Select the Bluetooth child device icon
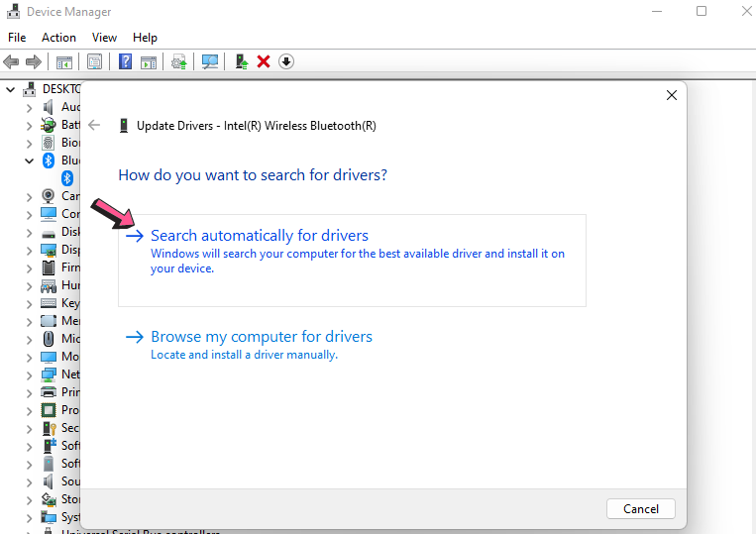The image size is (756, 534). pyautogui.click(x=67, y=178)
